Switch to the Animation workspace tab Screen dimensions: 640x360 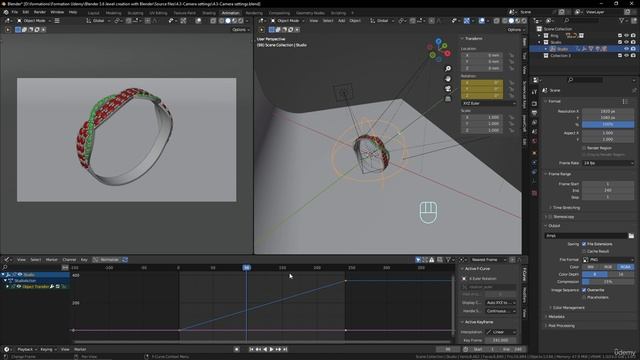230,13
